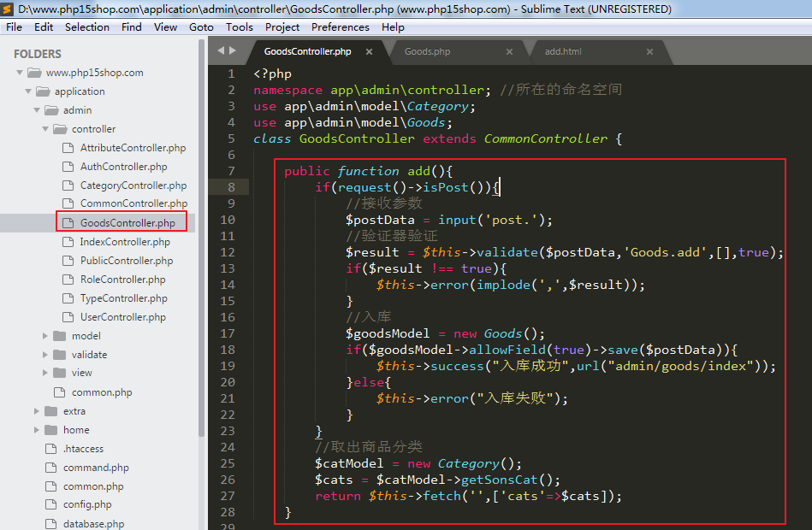Close the Goods.php tab
This screenshot has height=530, width=812.
click(x=510, y=52)
